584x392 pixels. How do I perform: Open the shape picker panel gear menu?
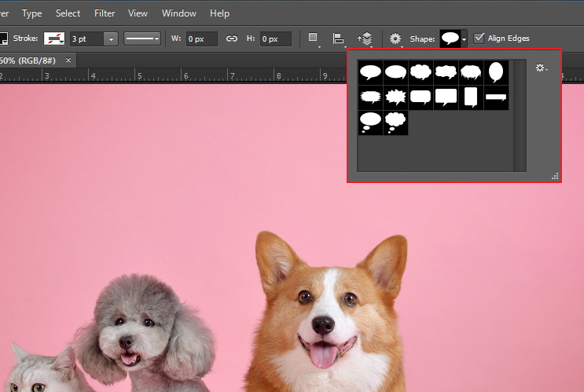coord(542,68)
